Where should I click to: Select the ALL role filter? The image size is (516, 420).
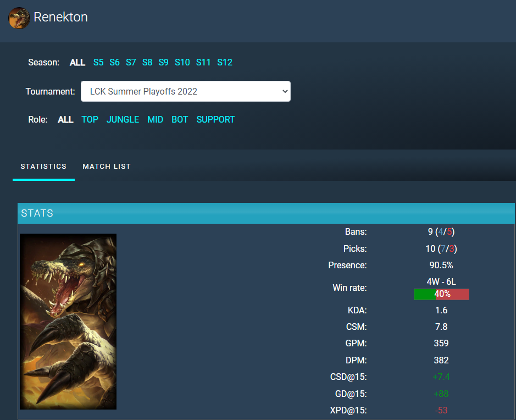click(65, 119)
